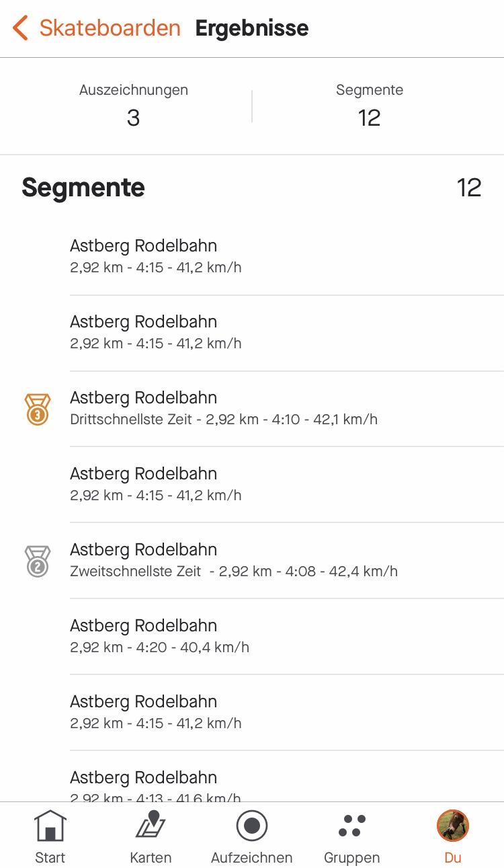Tap the Du profile avatar
The width and height of the screenshot is (504, 868).
click(453, 826)
